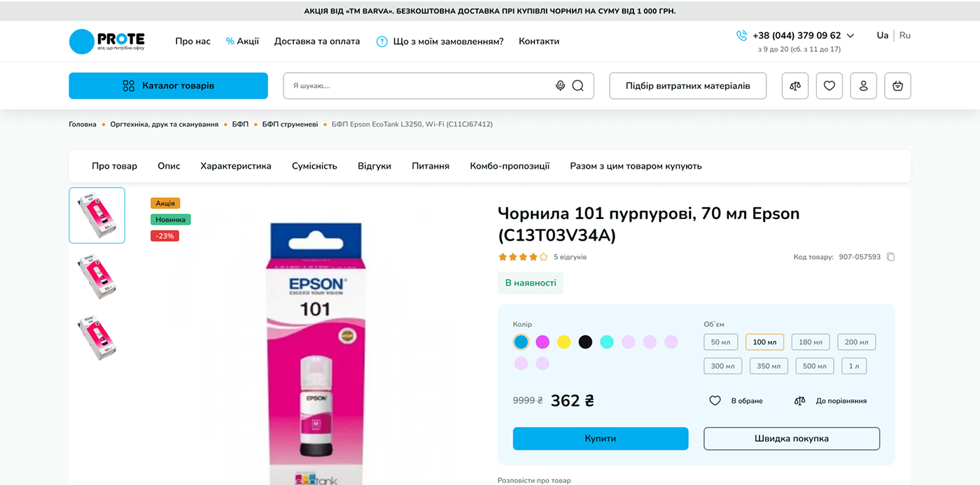This screenshot has height=485, width=980.
Task: Open user account profile icon
Action: click(x=863, y=85)
